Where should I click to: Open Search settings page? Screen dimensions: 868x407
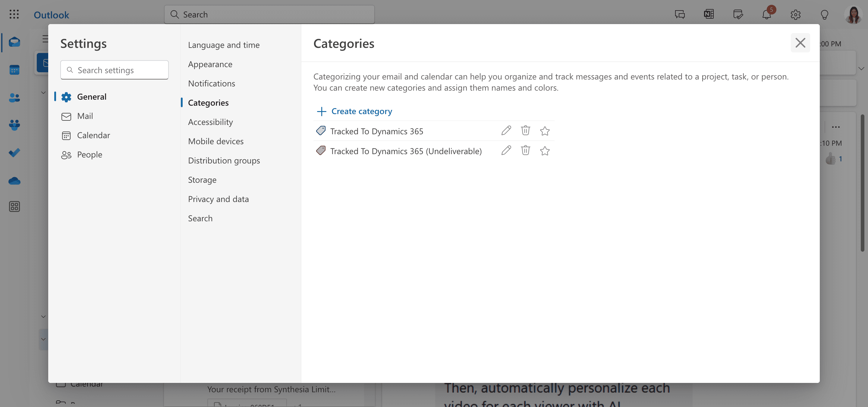coord(200,218)
